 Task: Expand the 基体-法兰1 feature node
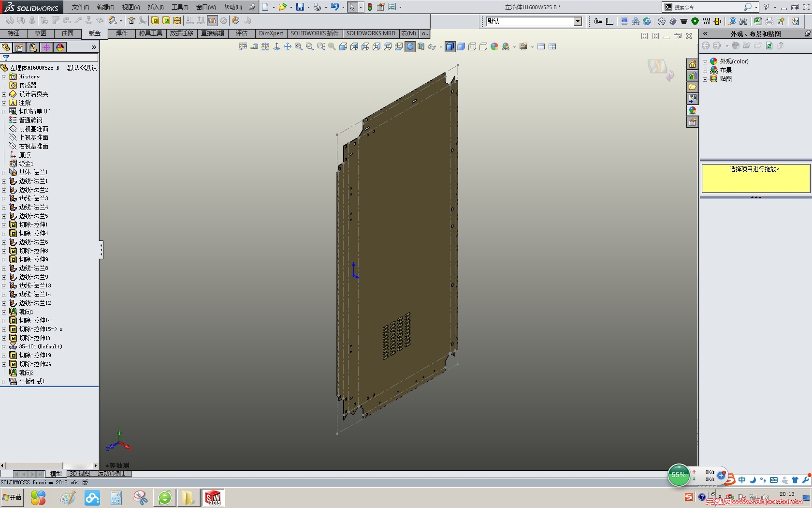[x=4, y=172]
